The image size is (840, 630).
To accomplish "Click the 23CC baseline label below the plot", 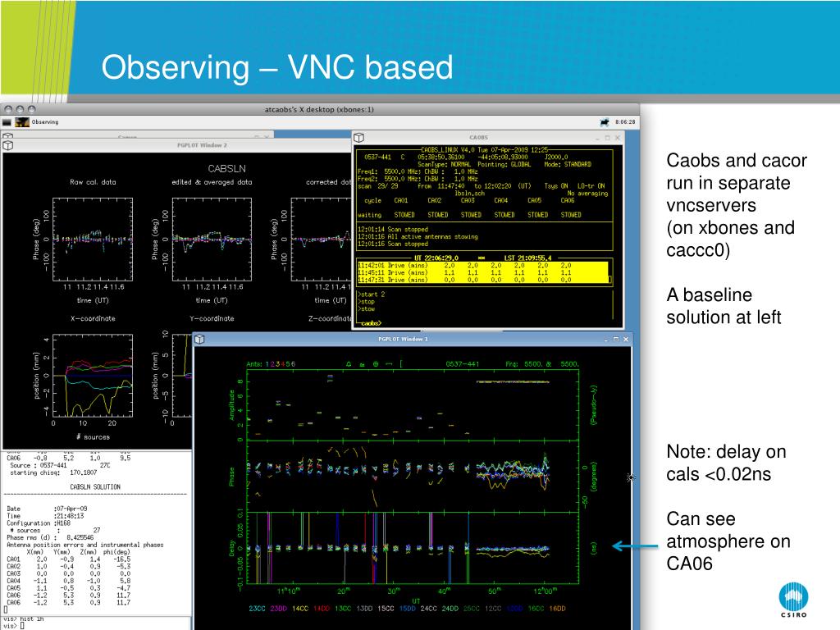I will [x=257, y=609].
